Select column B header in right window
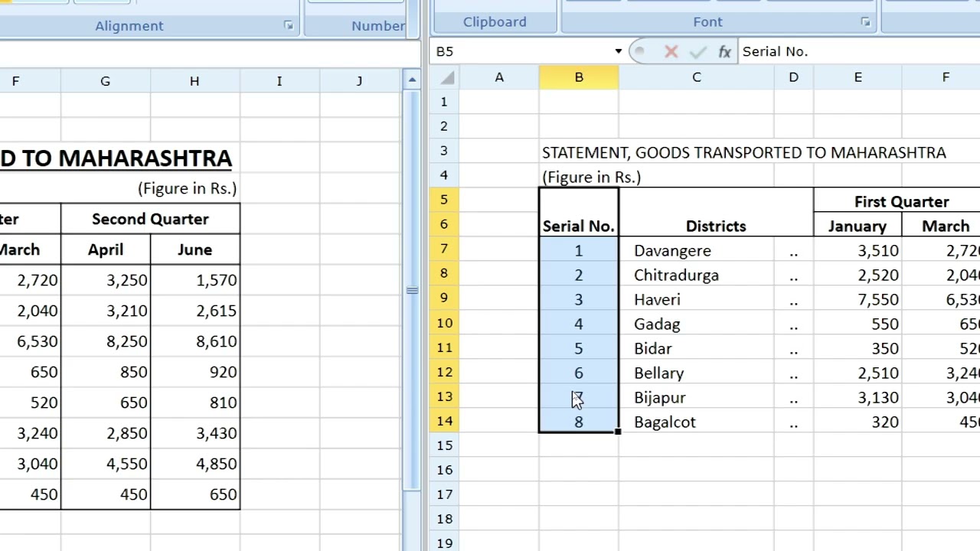The height and width of the screenshot is (551, 980). click(579, 77)
